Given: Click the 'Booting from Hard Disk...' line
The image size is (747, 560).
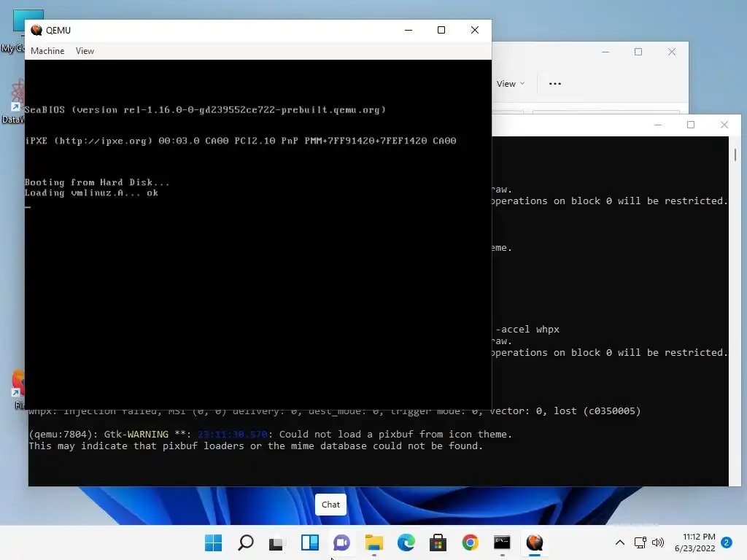Looking at the screenshot, I should 97,182.
